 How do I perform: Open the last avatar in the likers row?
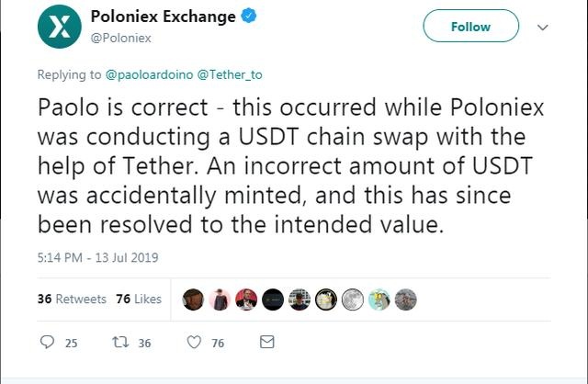405,299
